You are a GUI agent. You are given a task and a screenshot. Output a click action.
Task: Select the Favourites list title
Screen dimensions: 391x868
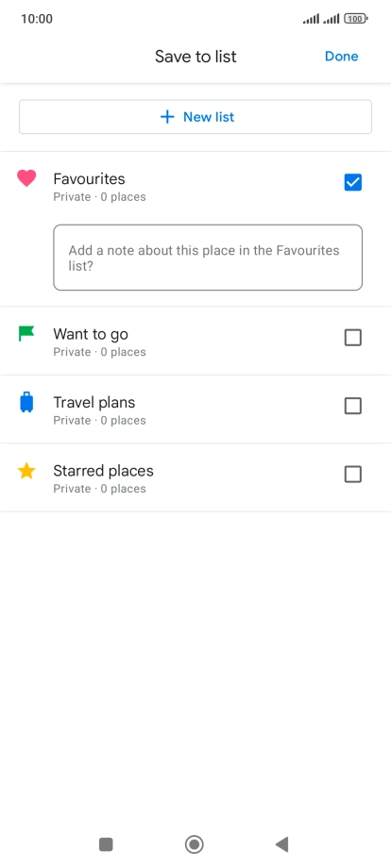(x=89, y=179)
